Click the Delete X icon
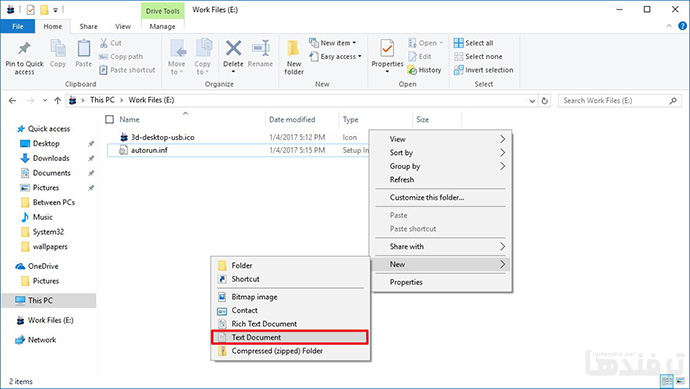 (233, 48)
